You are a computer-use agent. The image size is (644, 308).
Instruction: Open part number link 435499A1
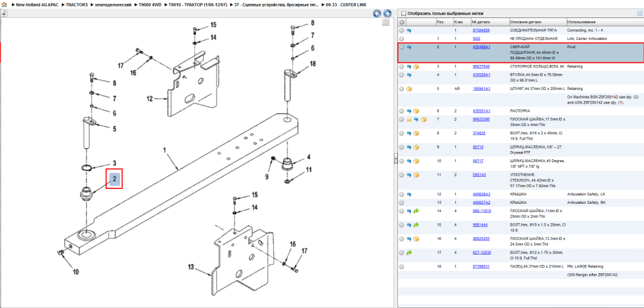click(x=481, y=47)
